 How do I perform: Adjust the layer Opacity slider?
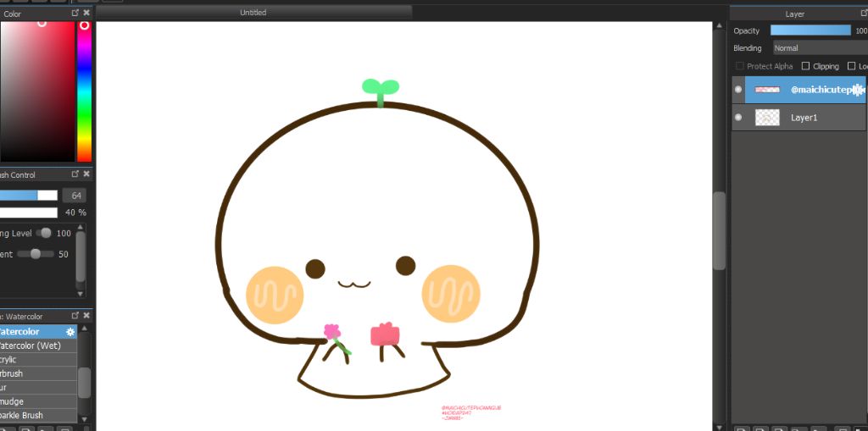(x=810, y=30)
